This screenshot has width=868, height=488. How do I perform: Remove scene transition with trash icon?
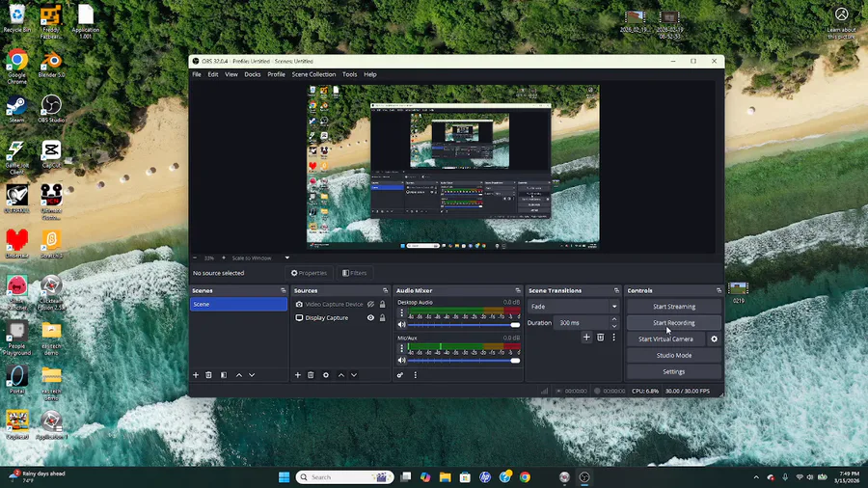600,337
